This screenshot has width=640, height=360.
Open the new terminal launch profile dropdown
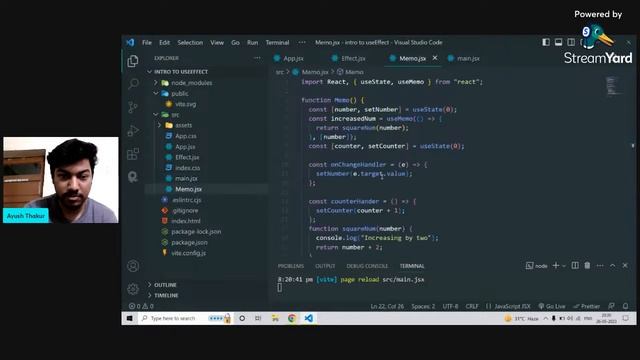(x=564, y=266)
